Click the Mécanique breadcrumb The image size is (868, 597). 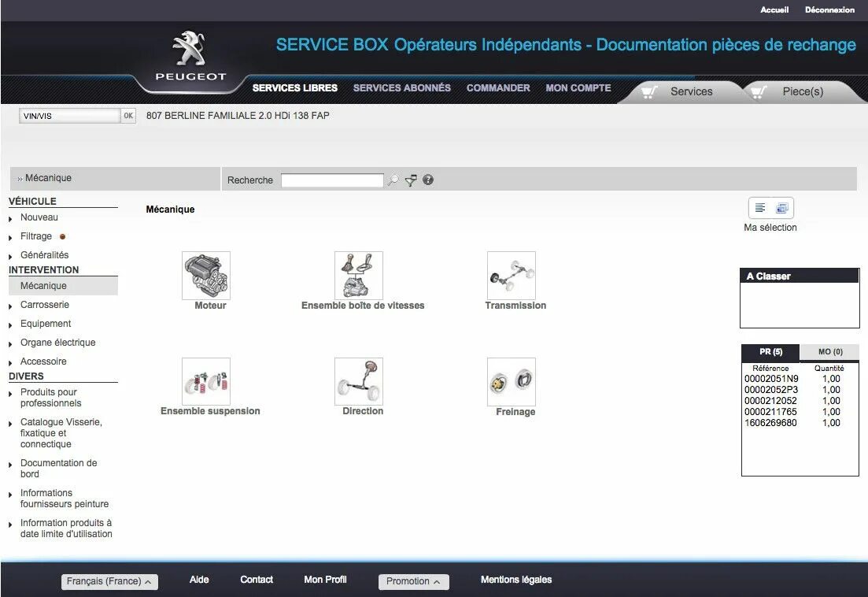(48, 178)
